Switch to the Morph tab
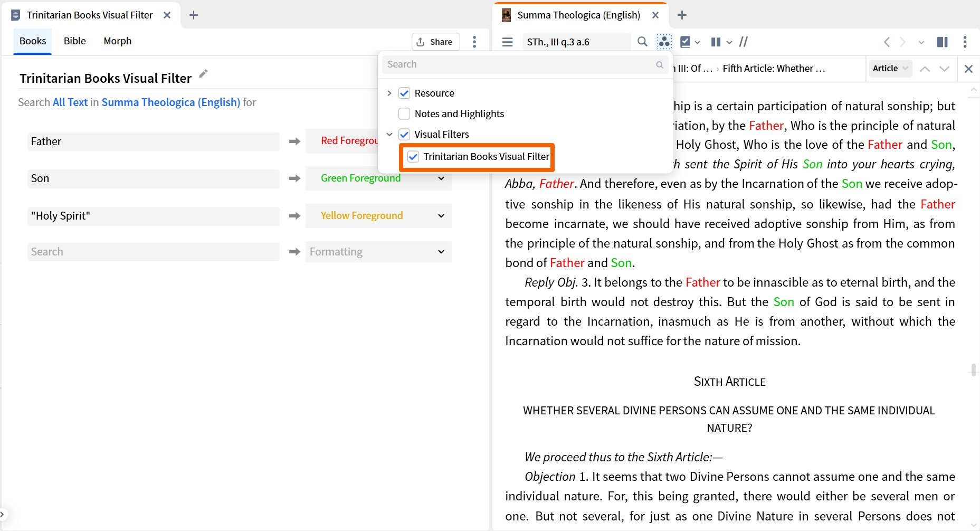 pyautogui.click(x=118, y=41)
